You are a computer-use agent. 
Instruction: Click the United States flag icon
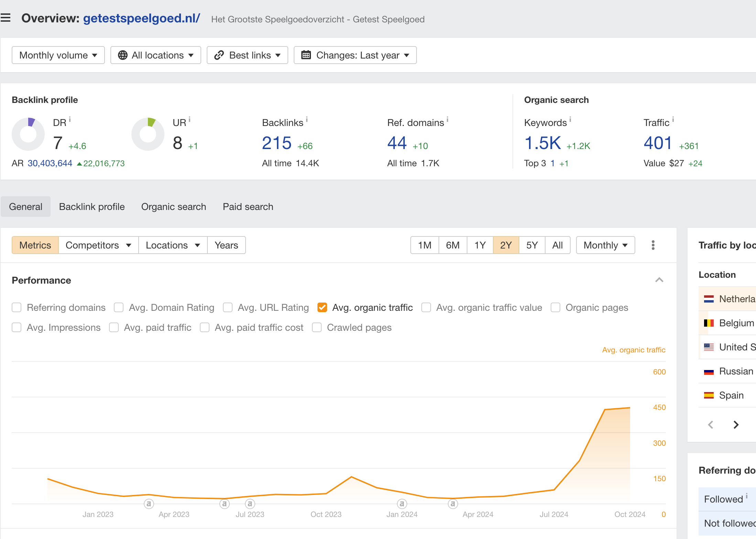709,347
